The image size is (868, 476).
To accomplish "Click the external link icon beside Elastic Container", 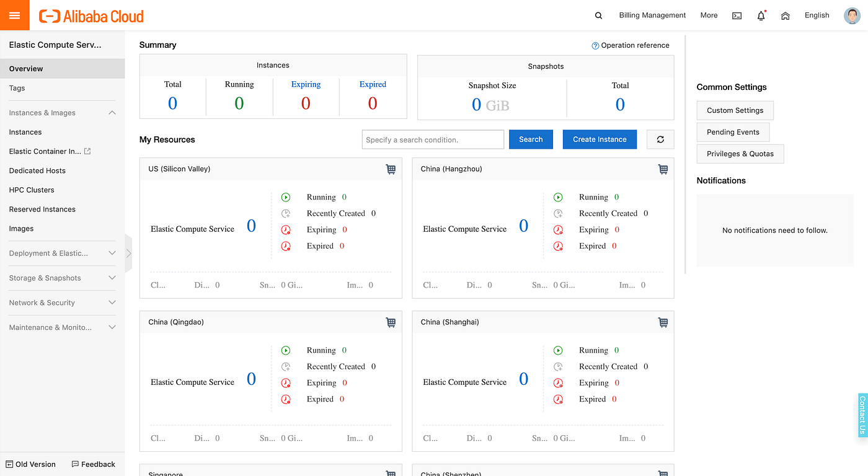I will point(87,151).
